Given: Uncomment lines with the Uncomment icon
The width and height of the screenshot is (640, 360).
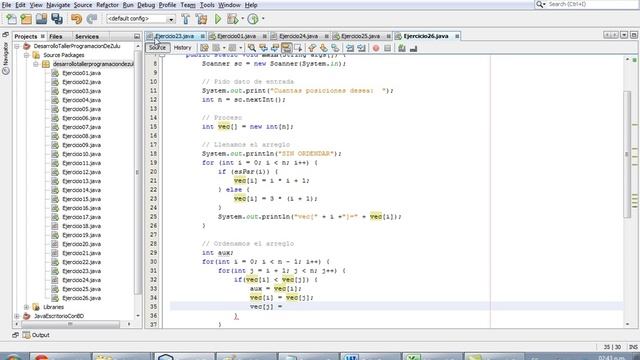Looking at the screenshot, I should (x=413, y=48).
